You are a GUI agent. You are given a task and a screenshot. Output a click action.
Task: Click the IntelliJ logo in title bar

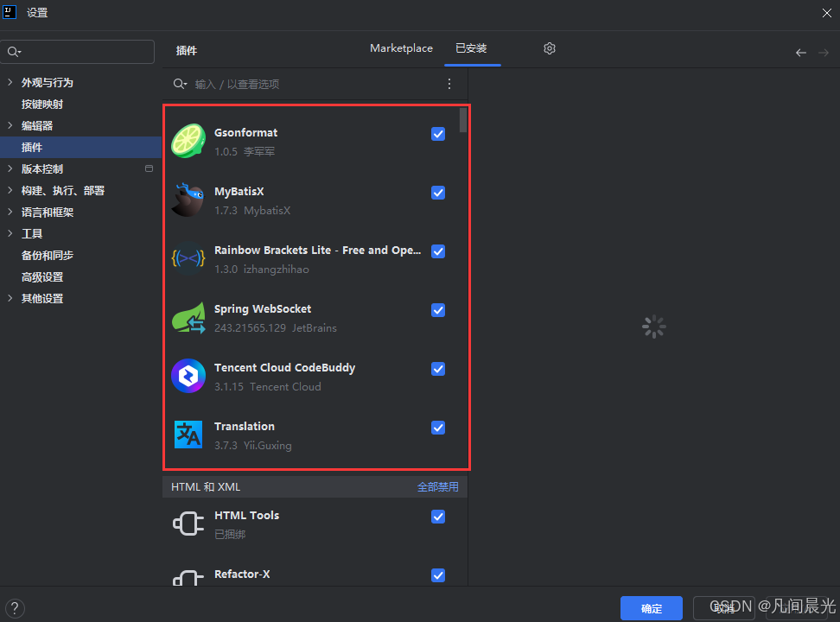click(10, 12)
